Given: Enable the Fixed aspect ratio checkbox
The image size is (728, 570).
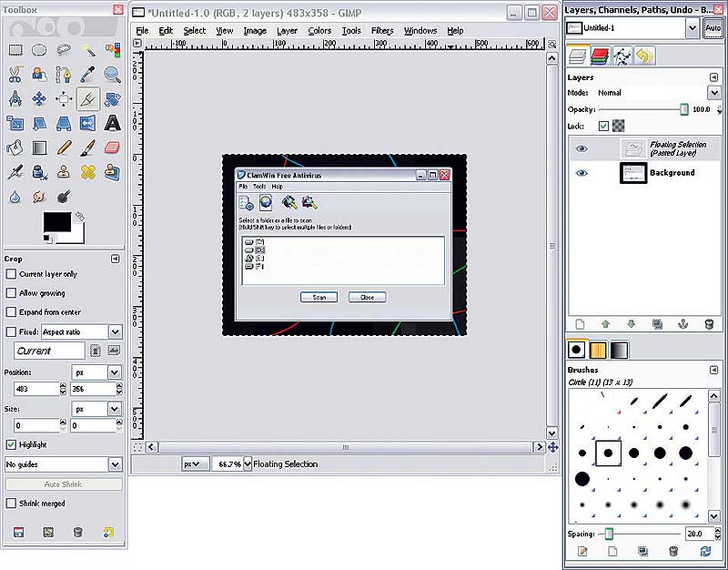Looking at the screenshot, I should [11, 332].
